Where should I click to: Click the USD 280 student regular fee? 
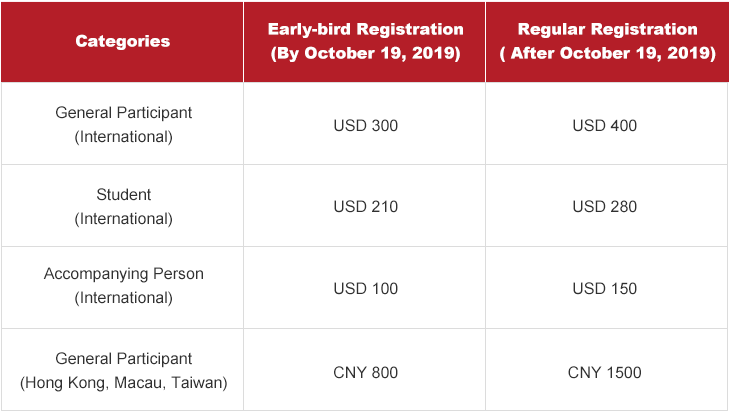(x=604, y=207)
